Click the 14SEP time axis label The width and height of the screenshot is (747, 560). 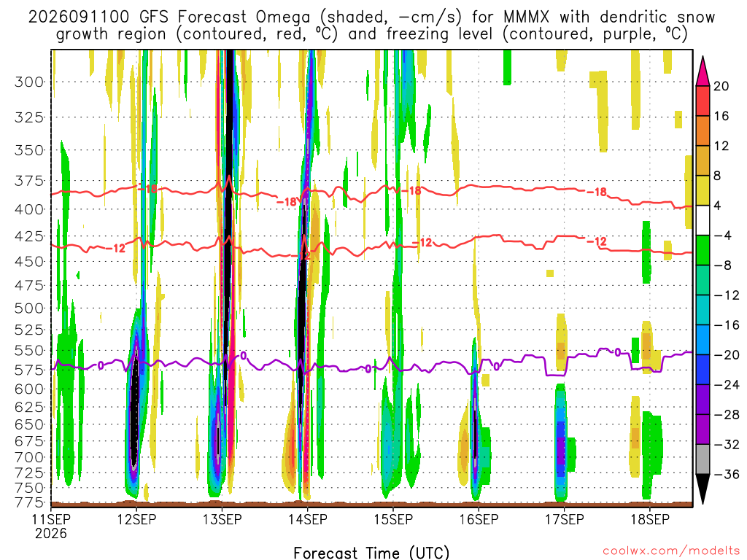tap(307, 519)
